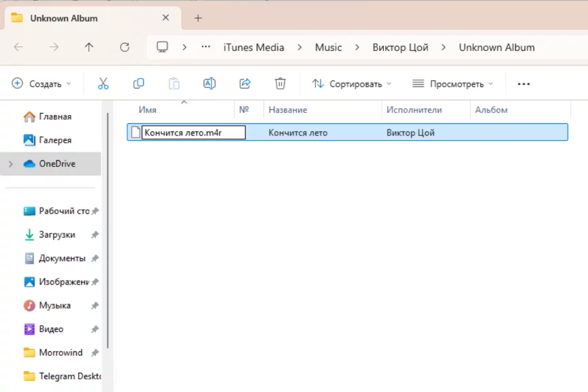Click Music in the breadcrumb path

coord(328,47)
